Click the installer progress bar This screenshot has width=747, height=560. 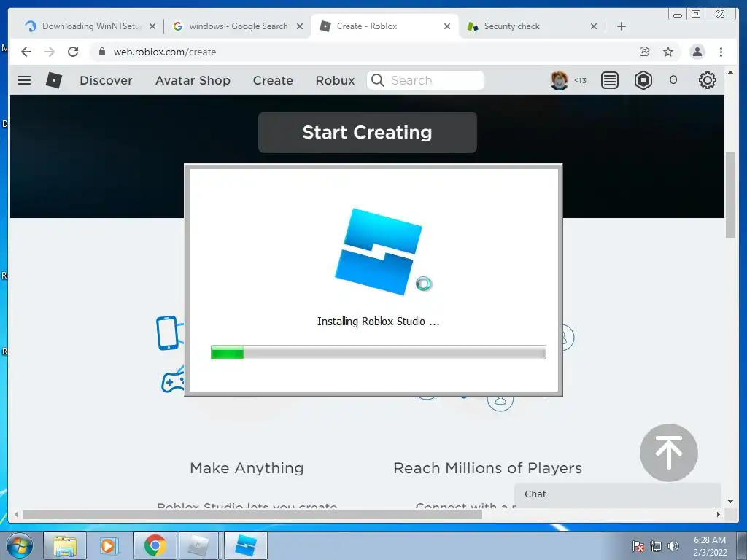(379, 352)
